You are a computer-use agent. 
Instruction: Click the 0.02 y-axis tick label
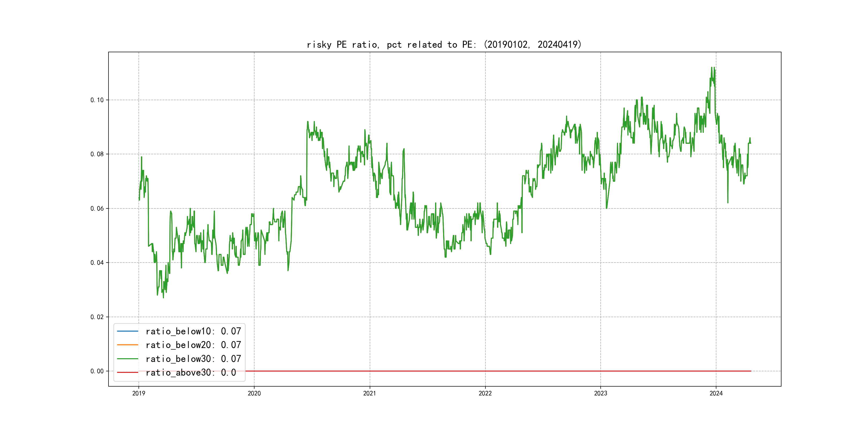coord(97,317)
